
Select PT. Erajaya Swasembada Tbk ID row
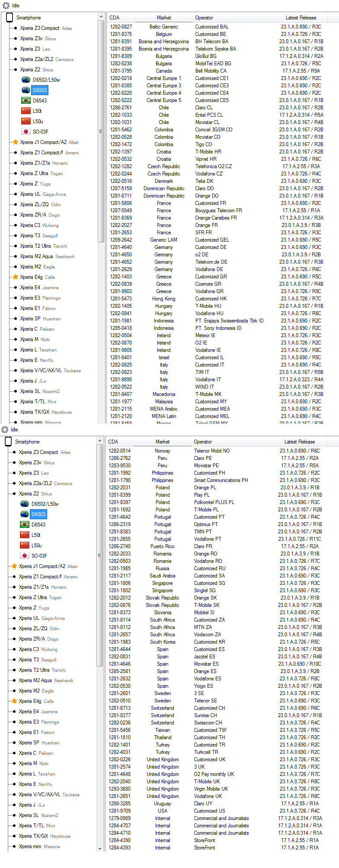click(x=223, y=321)
